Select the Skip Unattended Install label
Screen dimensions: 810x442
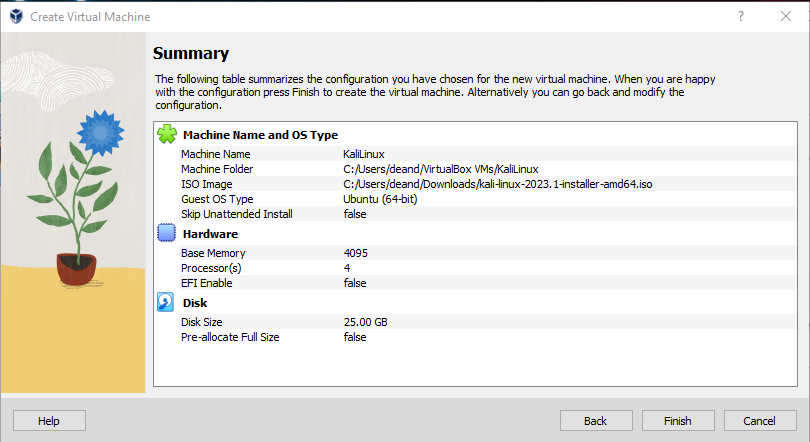(237, 214)
